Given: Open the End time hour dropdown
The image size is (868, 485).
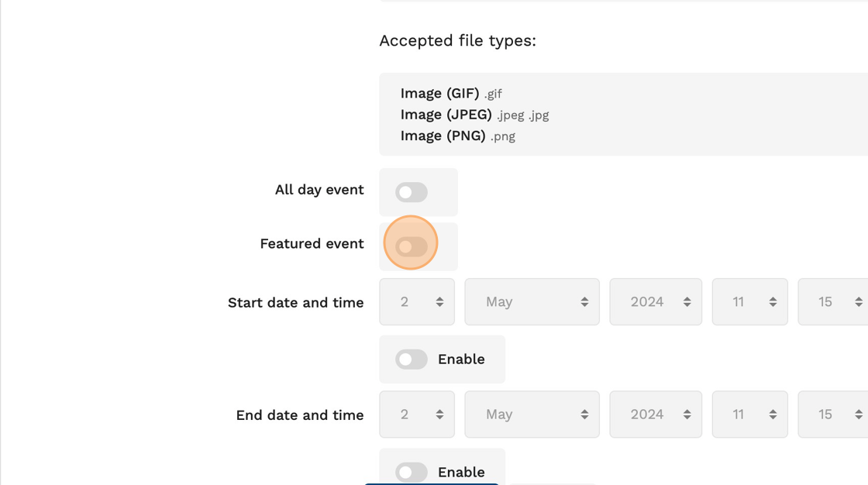Looking at the screenshot, I should [749, 414].
